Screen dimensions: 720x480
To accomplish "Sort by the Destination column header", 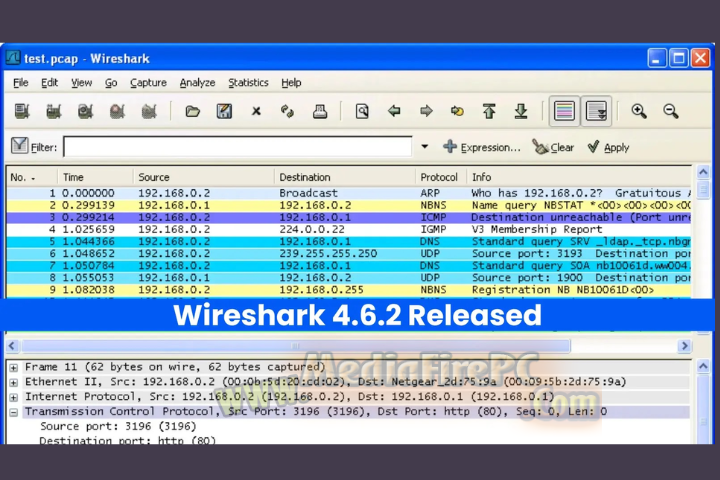I will (345, 177).
